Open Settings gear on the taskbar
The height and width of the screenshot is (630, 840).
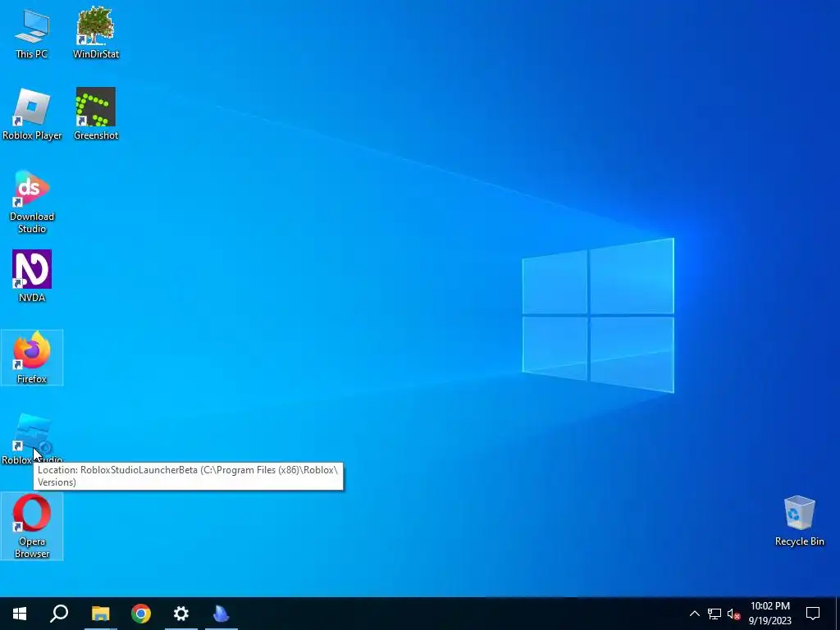tap(181, 614)
